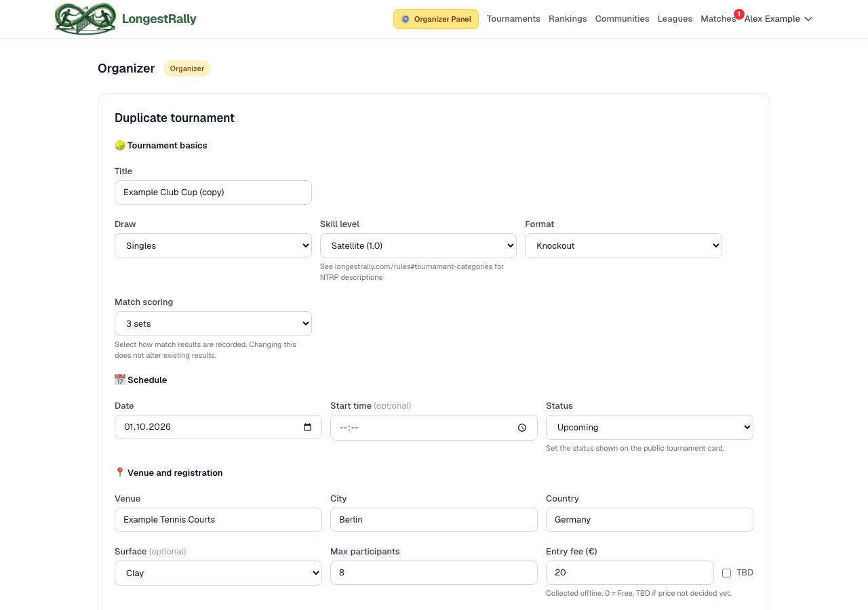Open the Format dropdown showing Knockout
Screen dimensions: 868x610
(623, 246)
